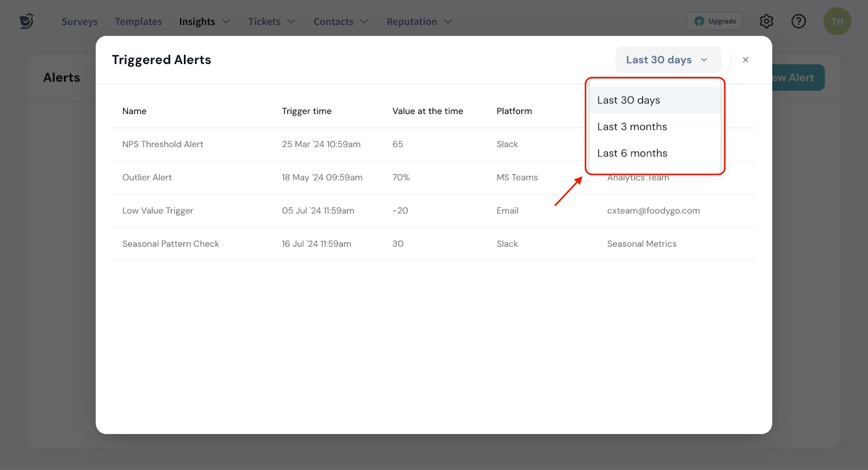868x470 pixels.
Task: Open the TH user avatar
Action: 837,21
